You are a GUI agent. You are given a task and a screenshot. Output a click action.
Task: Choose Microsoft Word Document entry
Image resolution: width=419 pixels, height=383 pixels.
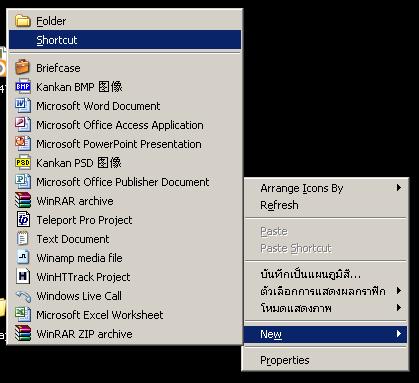[x=125, y=106]
